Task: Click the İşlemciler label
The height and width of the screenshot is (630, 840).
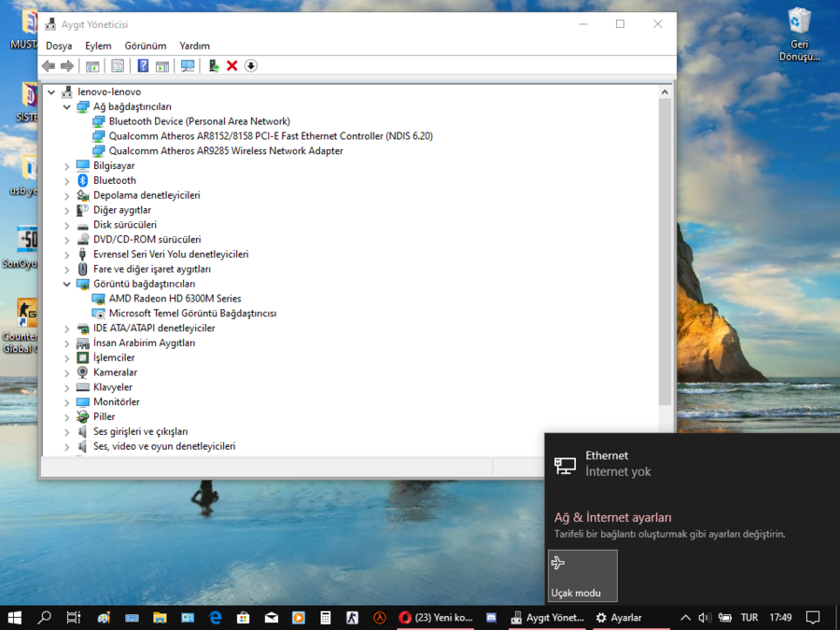Action: 114,357
